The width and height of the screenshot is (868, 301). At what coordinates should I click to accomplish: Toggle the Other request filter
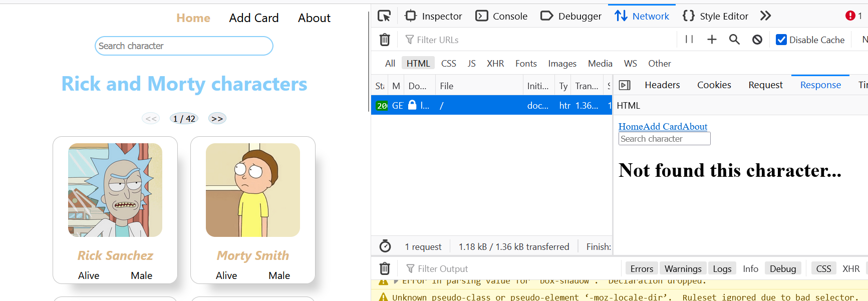[x=660, y=64]
